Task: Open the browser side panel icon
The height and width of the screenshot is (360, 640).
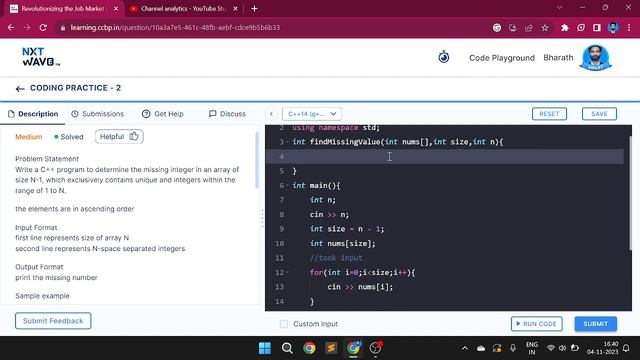Action: 597,28
